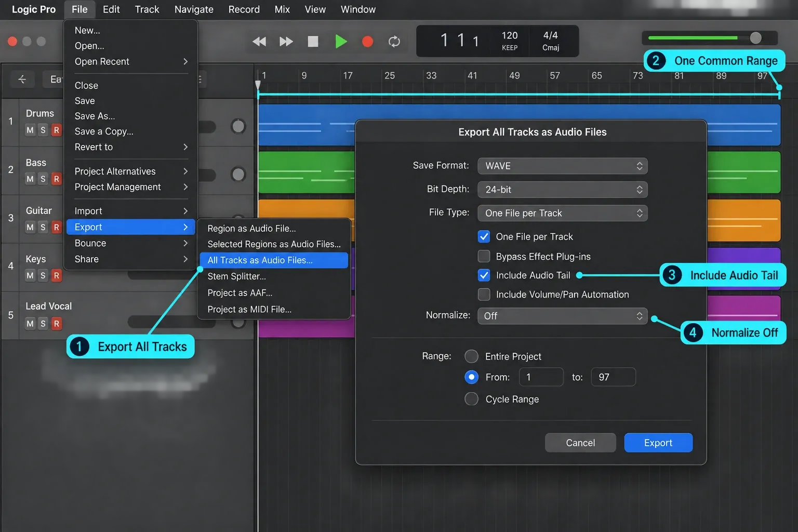Record-enable the Keys track
Screen dimensions: 798x532
pyautogui.click(x=56, y=275)
